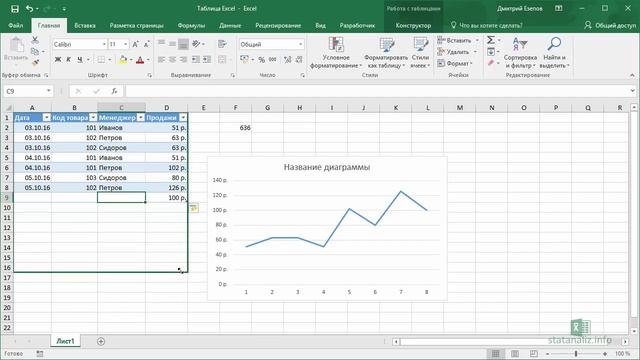The width and height of the screenshot is (640, 360).
Task: Open Стили ячеек gallery
Action: click(x=420, y=53)
